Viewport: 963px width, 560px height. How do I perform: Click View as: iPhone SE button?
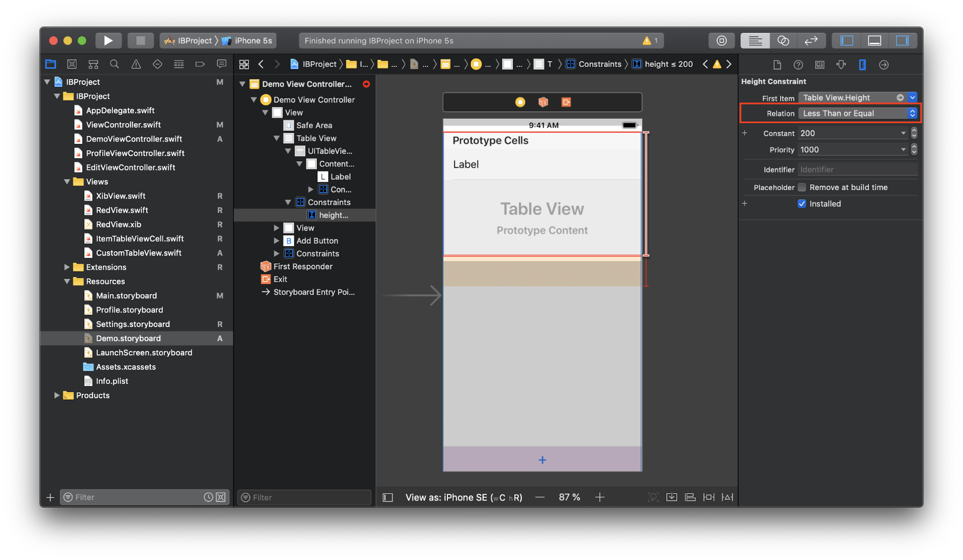pyautogui.click(x=463, y=497)
